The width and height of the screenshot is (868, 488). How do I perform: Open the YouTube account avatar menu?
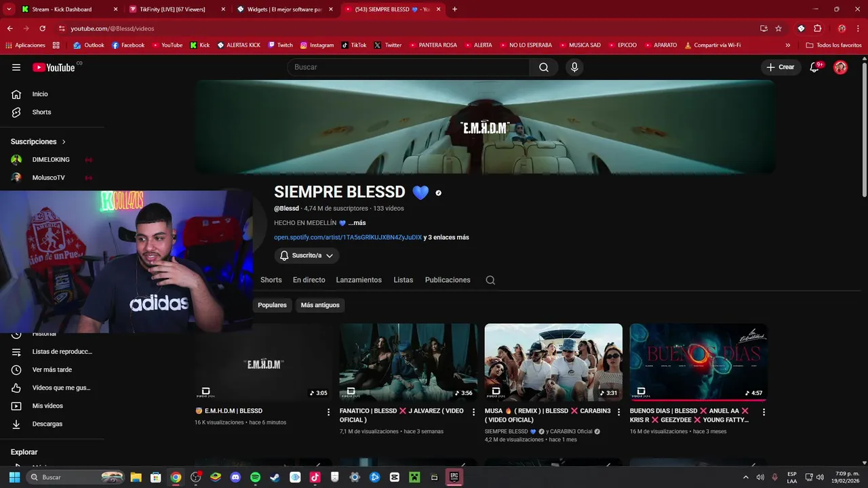click(x=840, y=67)
